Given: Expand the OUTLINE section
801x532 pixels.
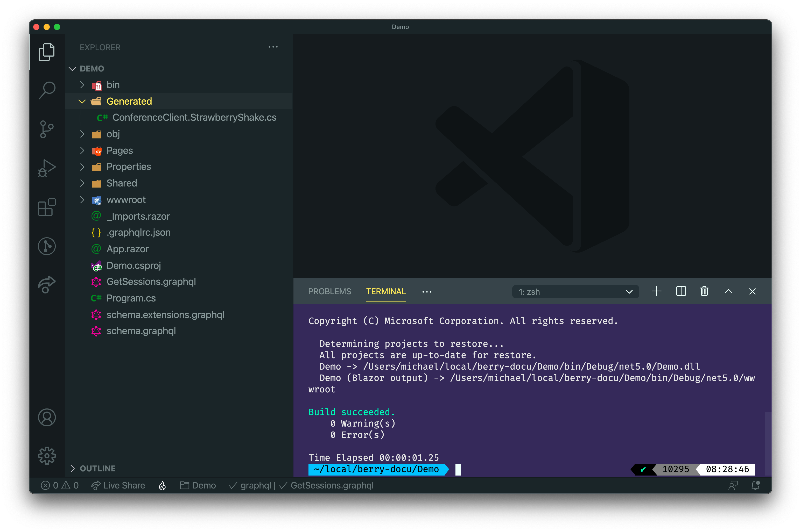Looking at the screenshot, I should tap(97, 469).
